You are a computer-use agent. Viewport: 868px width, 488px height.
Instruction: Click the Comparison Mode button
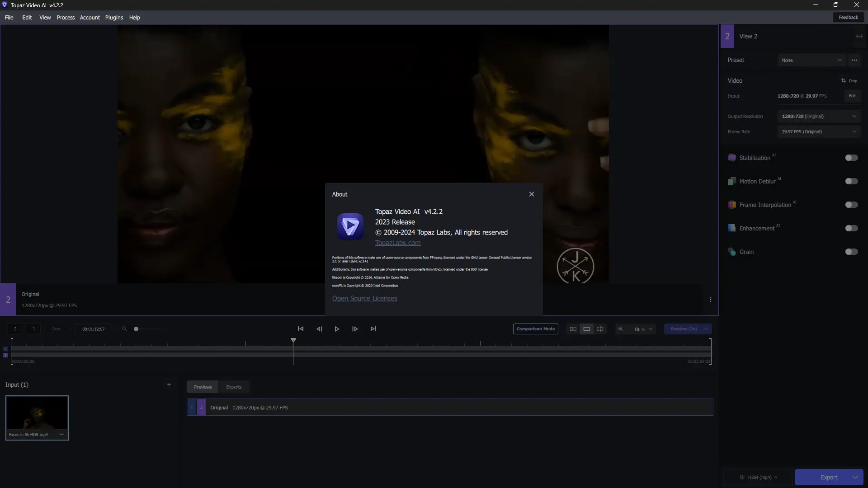tap(535, 329)
